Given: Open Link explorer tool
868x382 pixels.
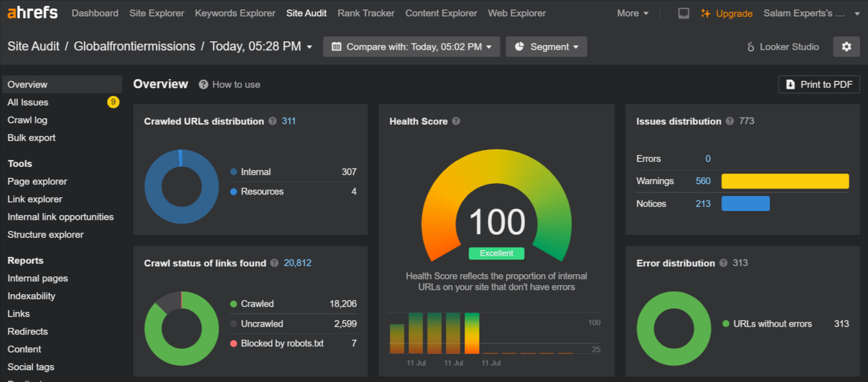Looking at the screenshot, I should [x=35, y=199].
